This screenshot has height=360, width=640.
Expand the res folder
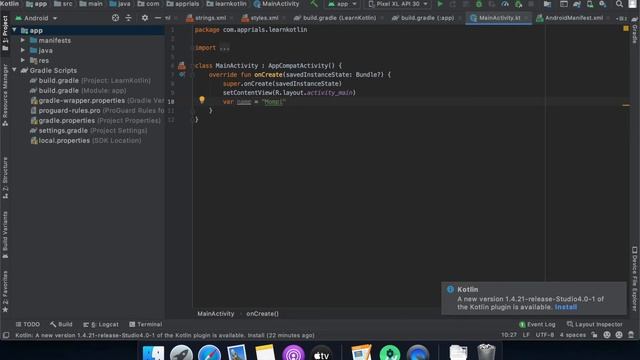click(x=23, y=60)
